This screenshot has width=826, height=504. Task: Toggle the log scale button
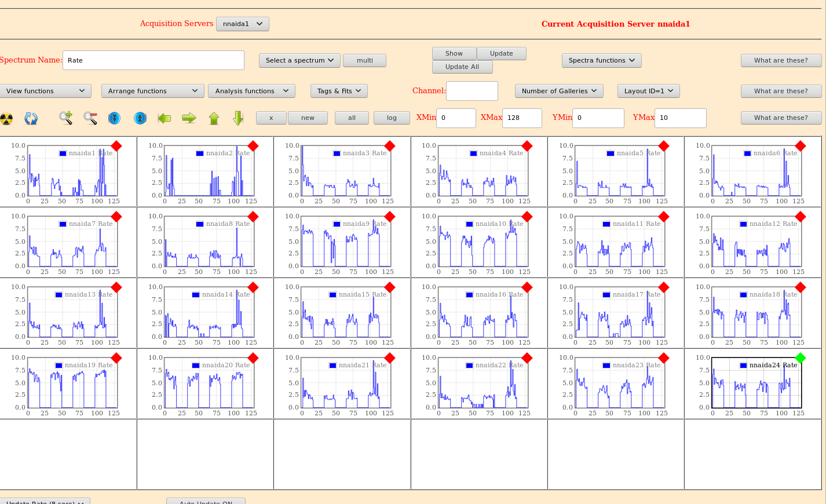392,118
